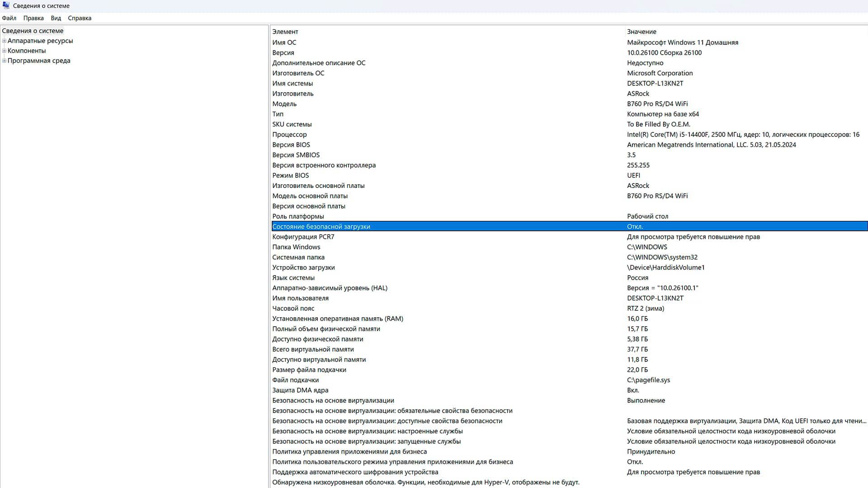
Task: Select the Сведения о системе root tree item
Action: pos(33,31)
